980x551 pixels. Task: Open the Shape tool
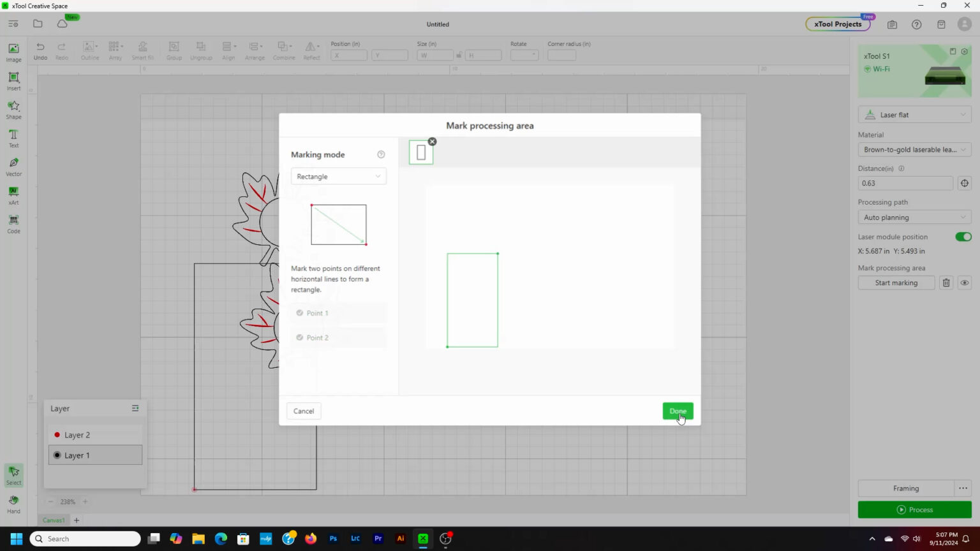[13, 109]
